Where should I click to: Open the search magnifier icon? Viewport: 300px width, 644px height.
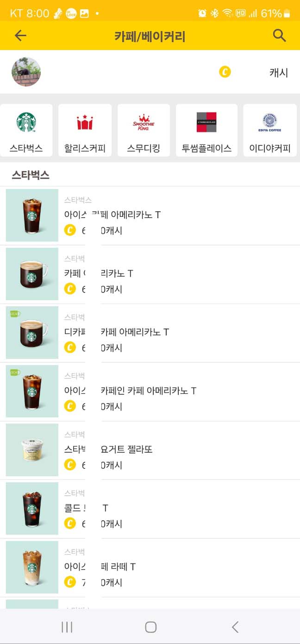(x=279, y=35)
